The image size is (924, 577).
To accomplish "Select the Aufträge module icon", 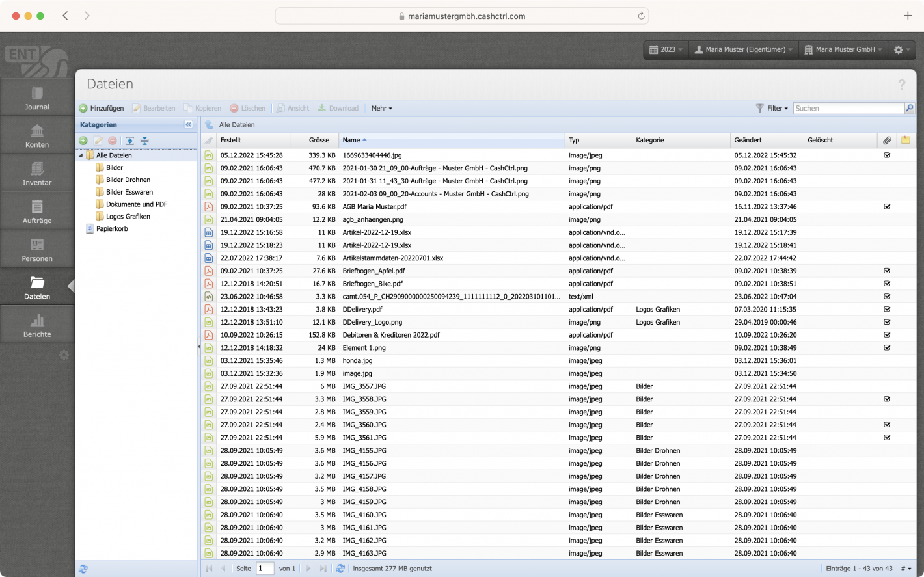I will coord(36,211).
